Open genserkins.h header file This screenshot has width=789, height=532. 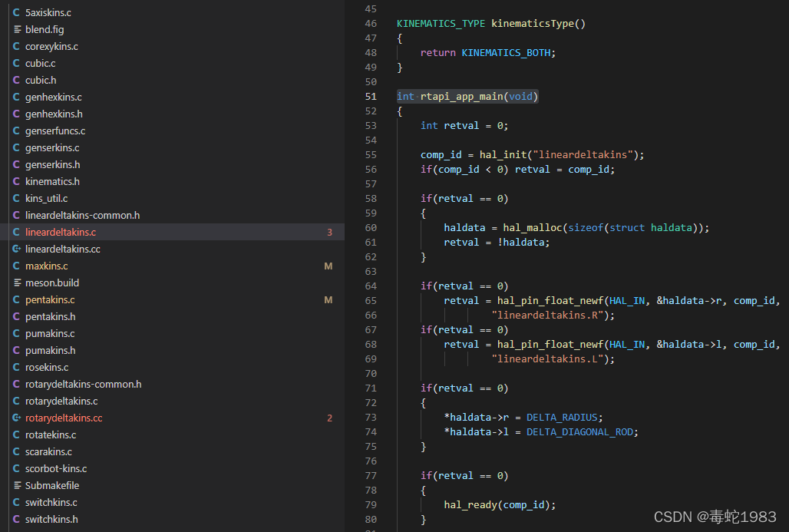coord(53,164)
